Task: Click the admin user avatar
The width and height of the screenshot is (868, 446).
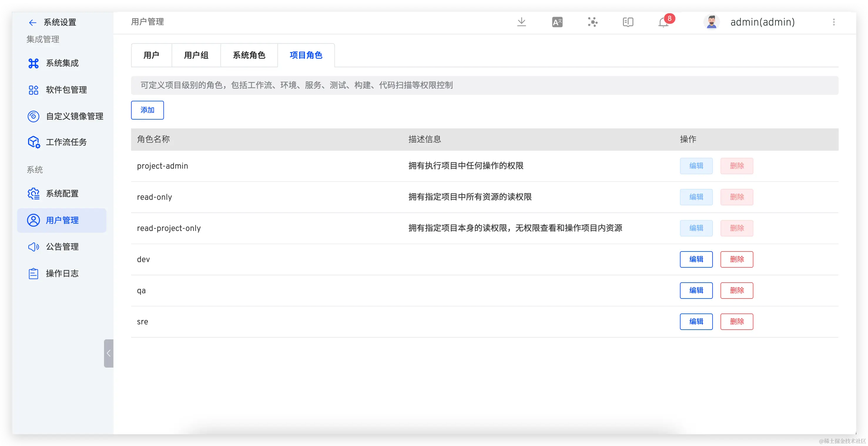Action: point(711,22)
